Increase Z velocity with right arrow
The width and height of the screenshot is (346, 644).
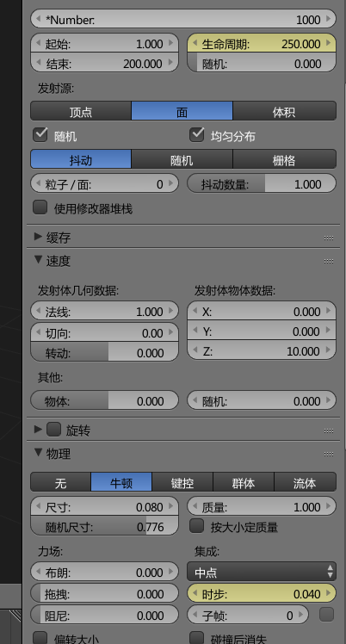coord(328,350)
